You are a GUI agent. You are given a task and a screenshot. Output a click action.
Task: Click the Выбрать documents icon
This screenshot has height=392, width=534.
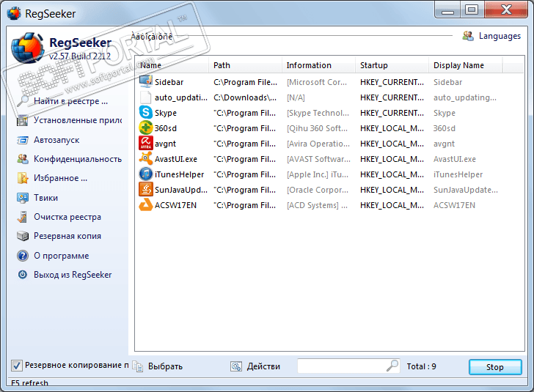coord(138,366)
